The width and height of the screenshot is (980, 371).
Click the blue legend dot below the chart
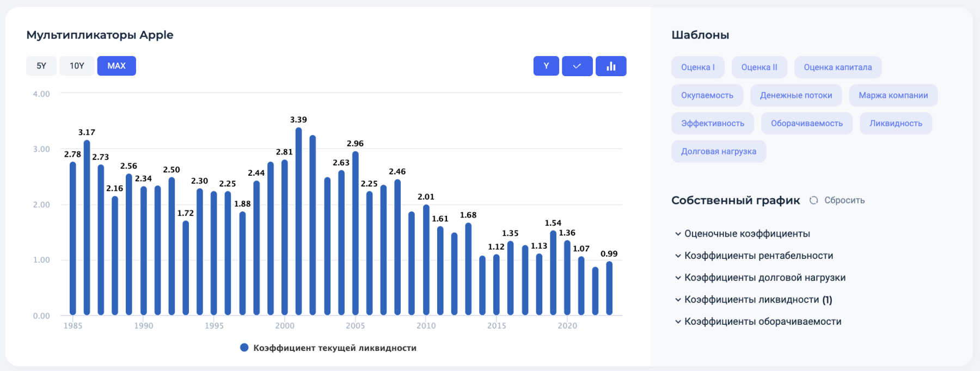[244, 348]
